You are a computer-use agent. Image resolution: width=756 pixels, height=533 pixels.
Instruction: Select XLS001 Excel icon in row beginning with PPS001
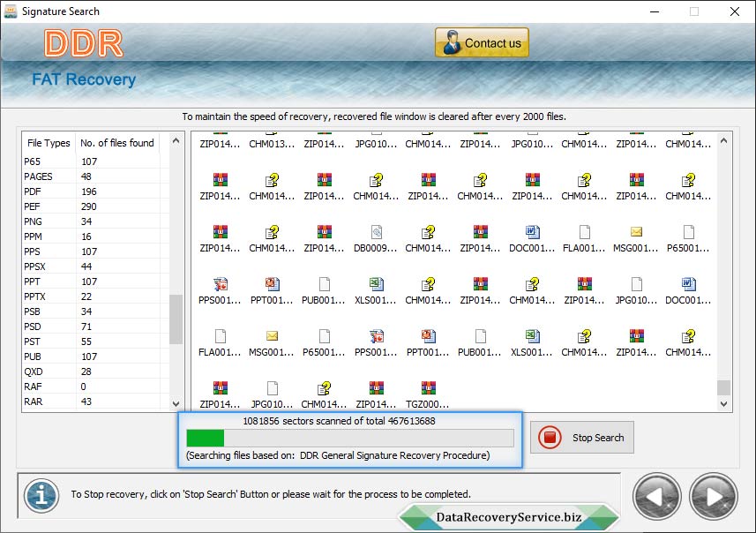(376, 284)
